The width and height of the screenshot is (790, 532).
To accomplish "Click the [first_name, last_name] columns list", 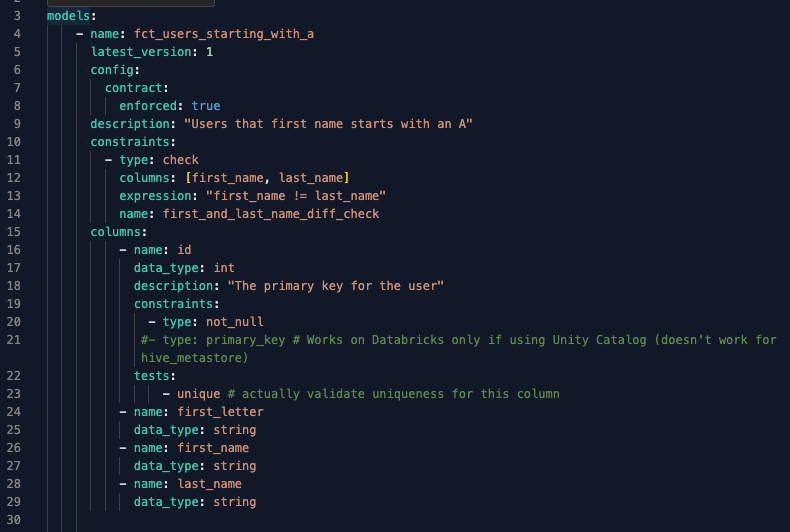I will tap(267, 178).
